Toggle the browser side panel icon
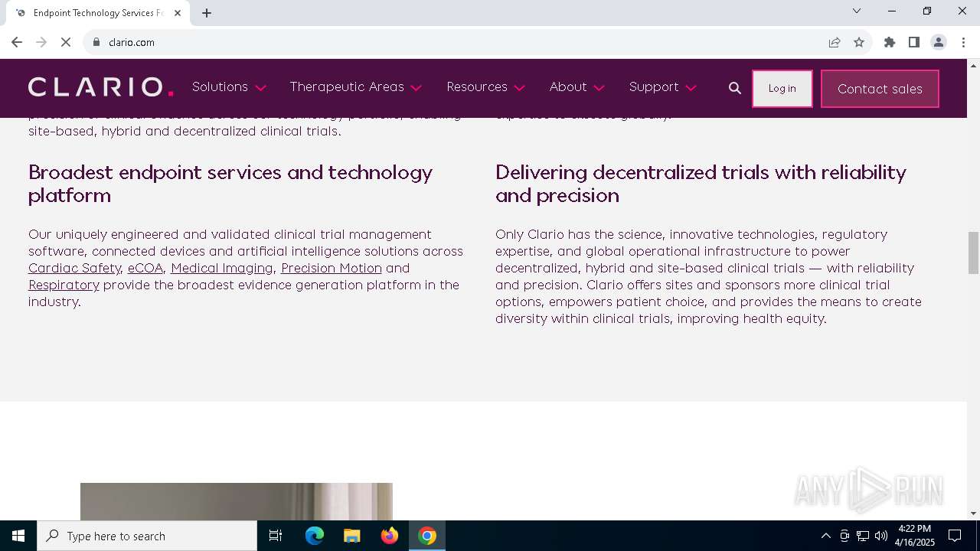980x551 pixels. pyautogui.click(x=914, y=42)
